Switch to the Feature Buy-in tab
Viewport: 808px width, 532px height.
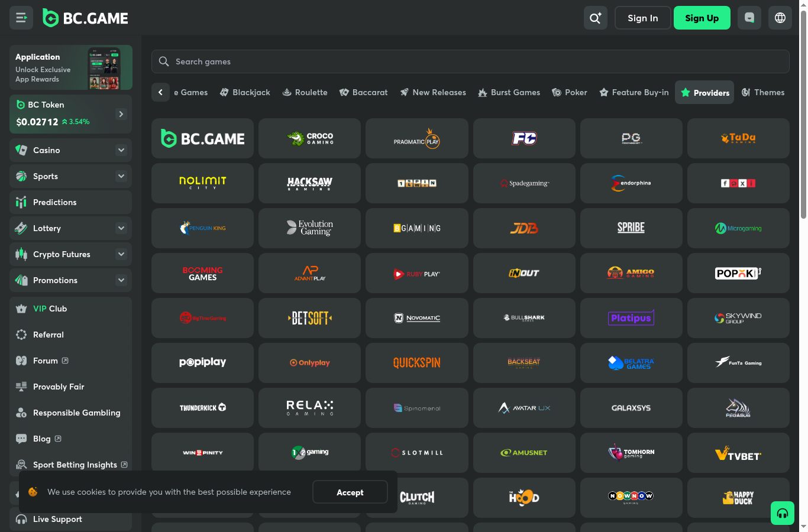click(x=634, y=92)
